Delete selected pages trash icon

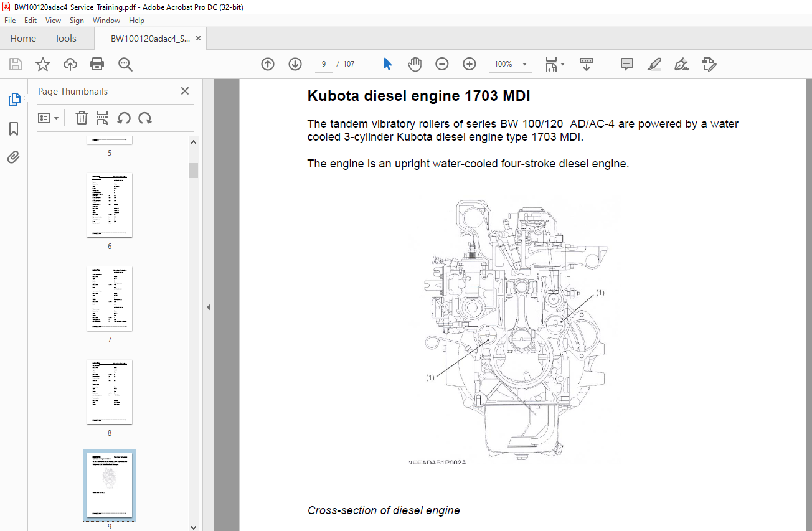click(82, 118)
